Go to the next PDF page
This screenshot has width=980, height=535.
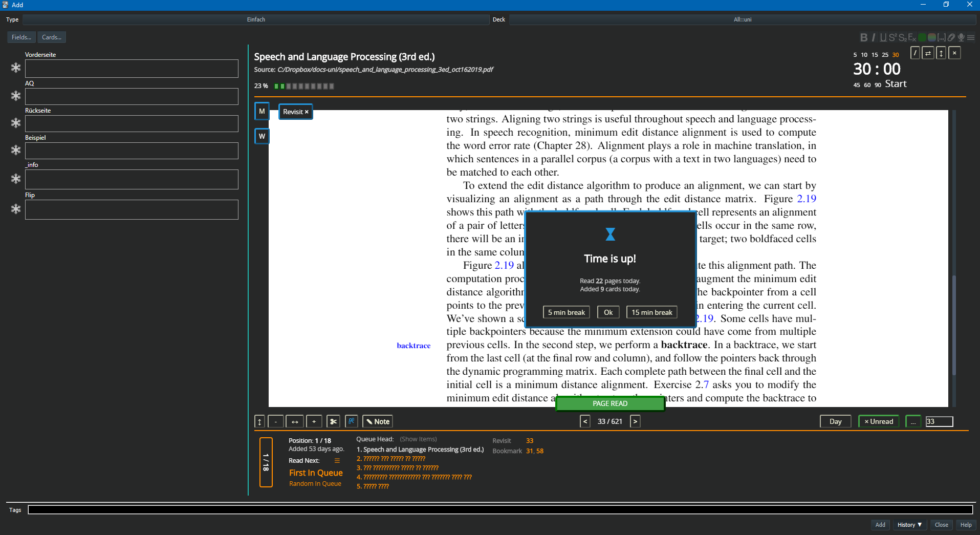coord(635,421)
